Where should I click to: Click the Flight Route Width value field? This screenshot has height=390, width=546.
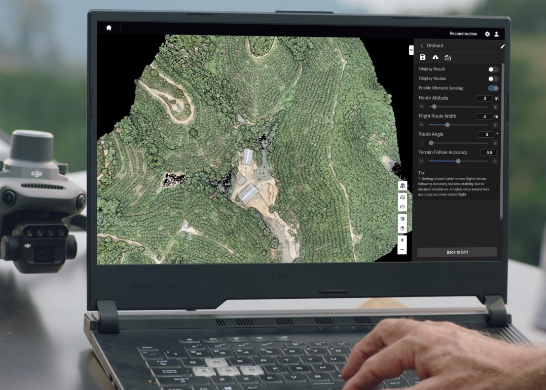tap(484, 116)
